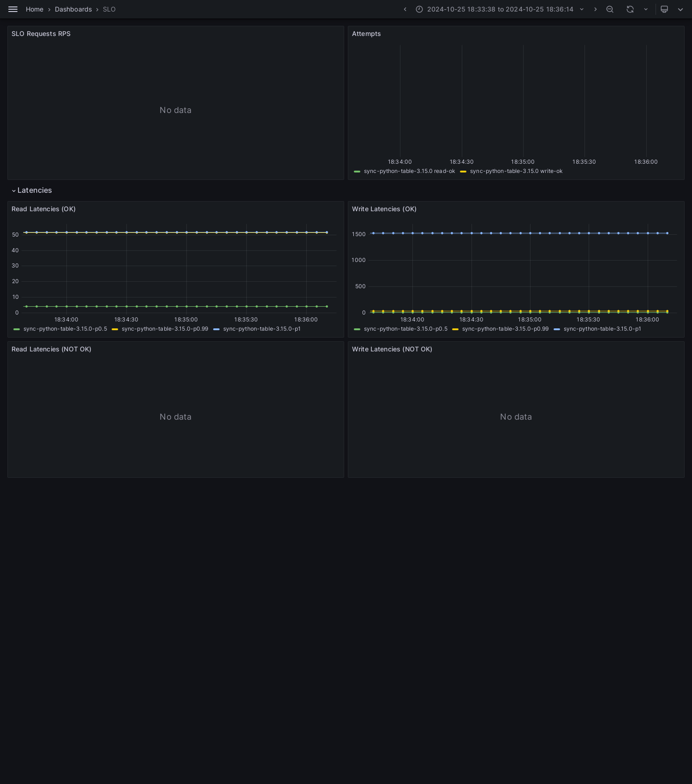Image resolution: width=692 pixels, height=784 pixels.
Task: Toggle read-ok series in Attempts legend
Action: click(x=409, y=171)
